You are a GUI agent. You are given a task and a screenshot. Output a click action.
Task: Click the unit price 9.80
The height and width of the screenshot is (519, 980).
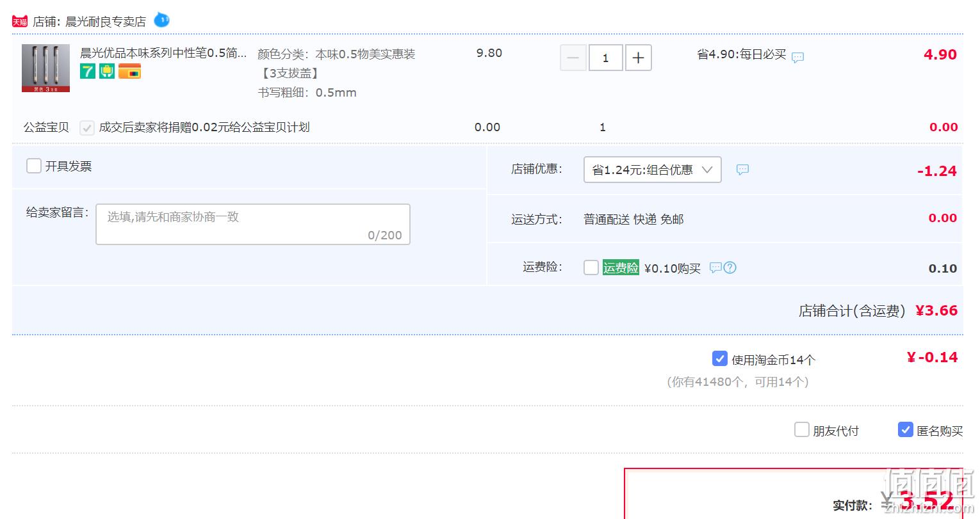(x=489, y=53)
